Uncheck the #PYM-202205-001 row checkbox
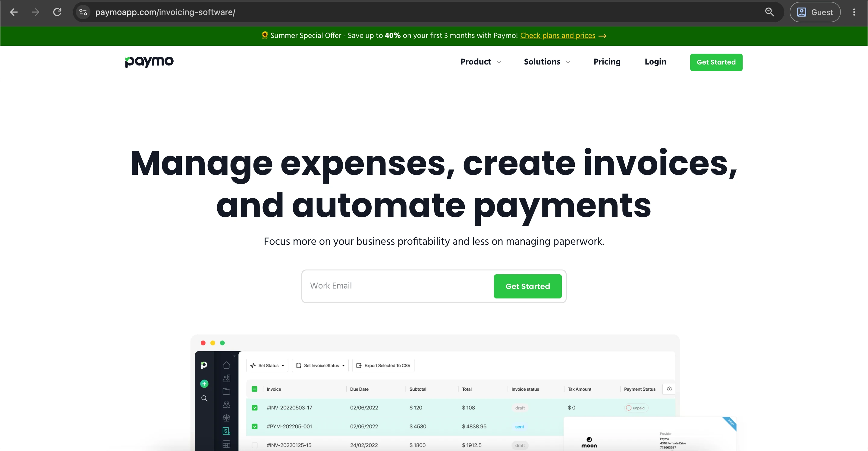This screenshot has width=868, height=451. coord(255,426)
